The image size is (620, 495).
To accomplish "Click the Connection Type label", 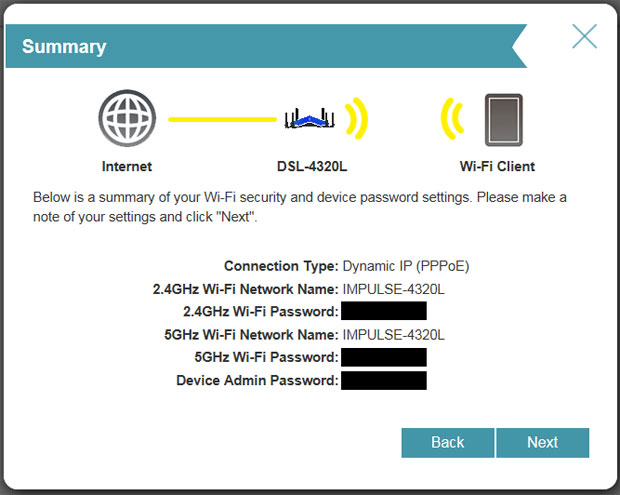I will [x=281, y=266].
